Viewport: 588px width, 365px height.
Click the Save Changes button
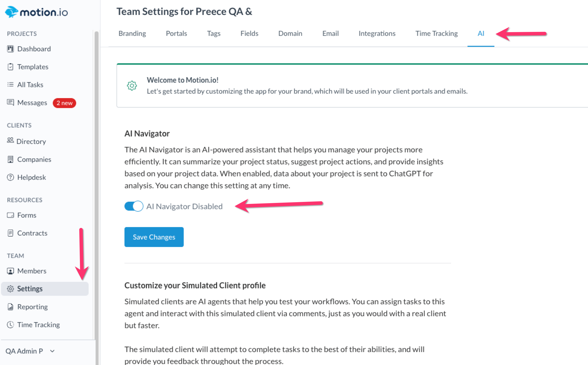tap(154, 237)
